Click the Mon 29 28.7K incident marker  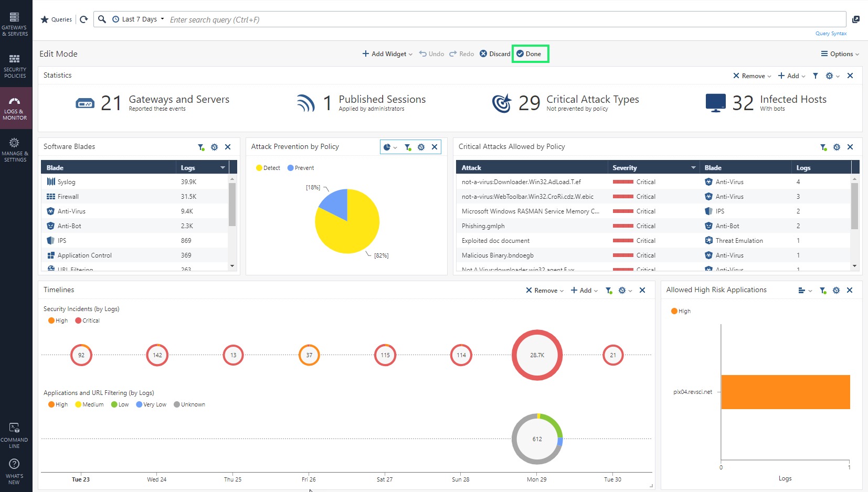pos(537,355)
